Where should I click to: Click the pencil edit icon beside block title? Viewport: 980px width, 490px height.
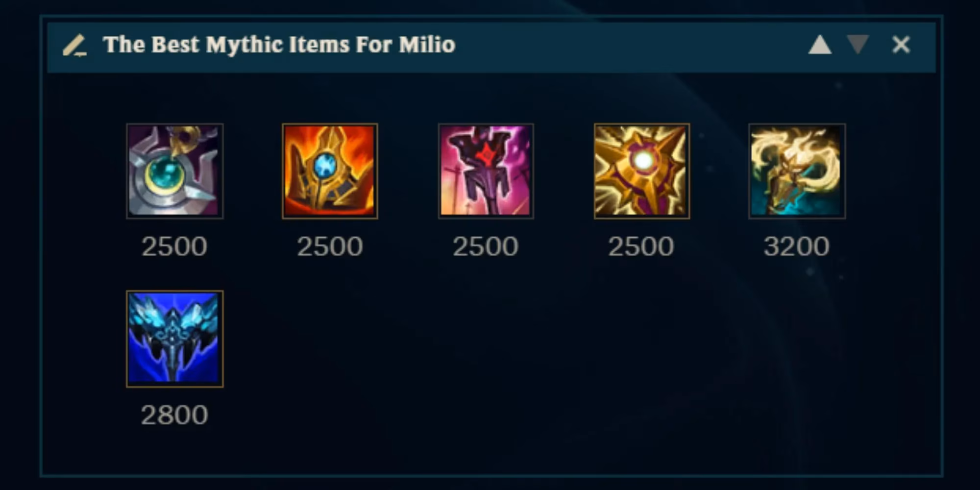coord(75,45)
